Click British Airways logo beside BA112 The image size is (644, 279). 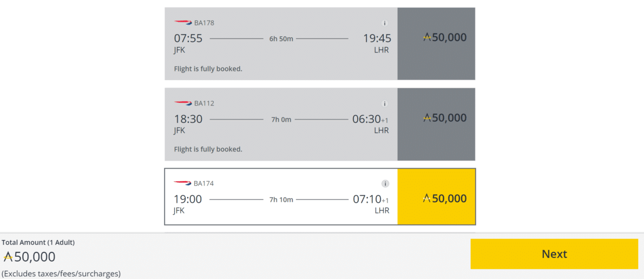tap(183, 103)
